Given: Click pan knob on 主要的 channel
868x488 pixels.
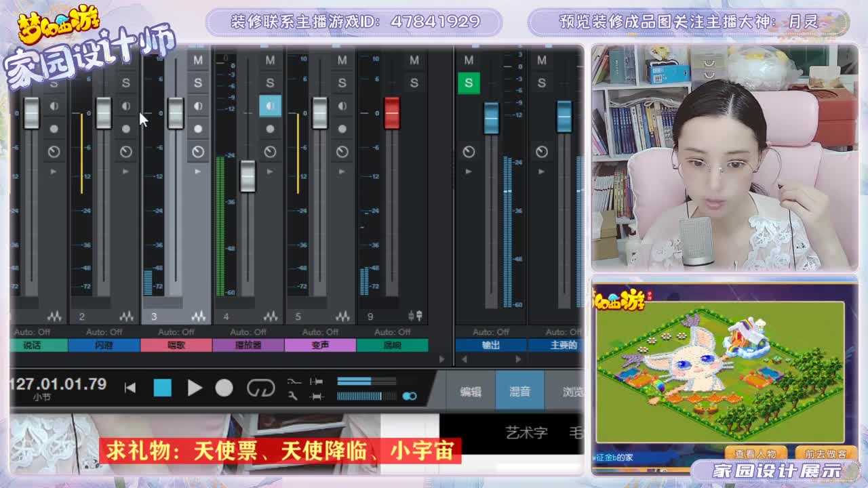Looking at the screenshot, I should pos(541,152).
